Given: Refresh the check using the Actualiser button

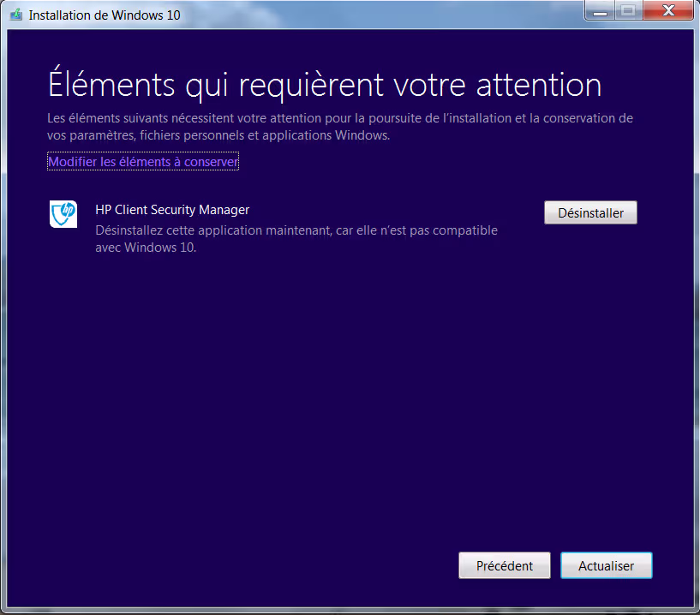Looking at the screenshot, I should tap(606, 565).
